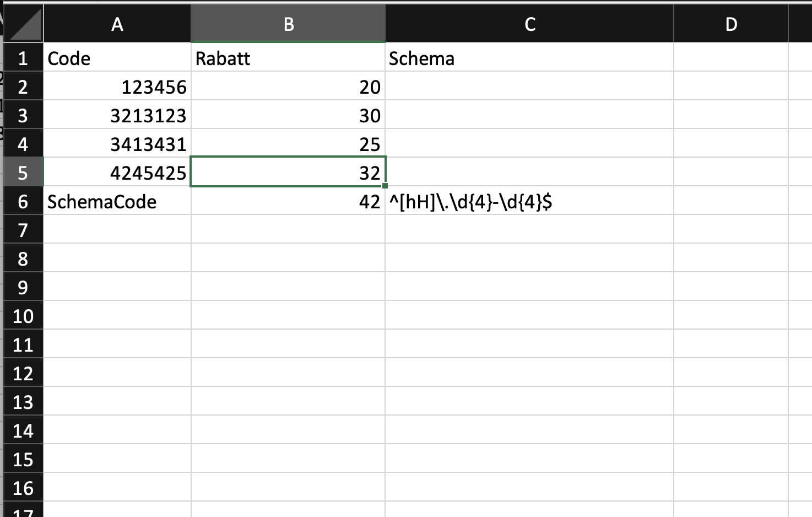The image size is (812, 517).
Task: Click the 'SchemaCode' cell
Action: click(x=117, y=202)
